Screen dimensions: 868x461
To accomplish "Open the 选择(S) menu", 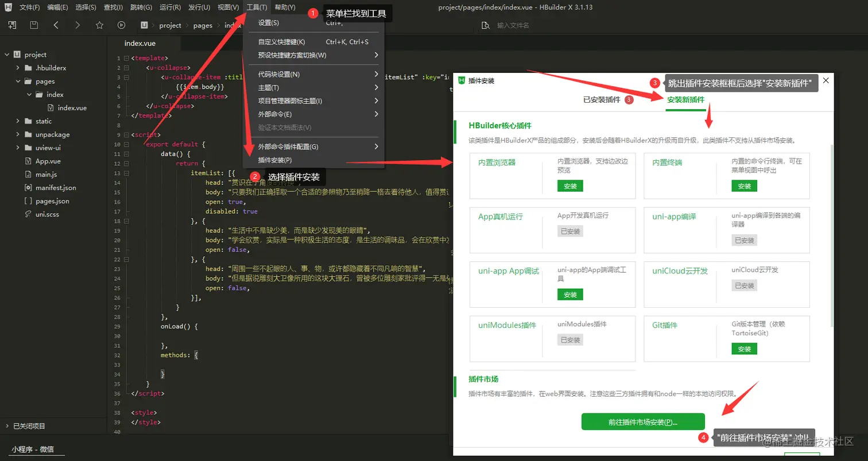I will coord(86,7).
